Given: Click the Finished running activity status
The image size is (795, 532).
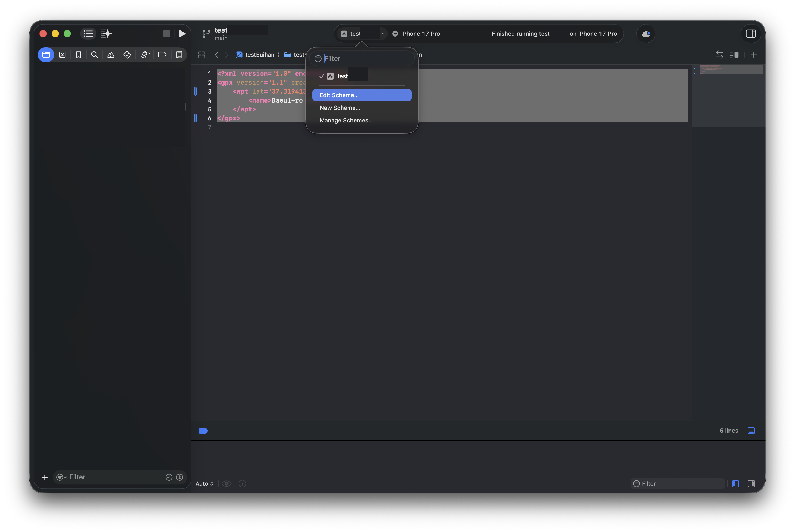Looking at the screenshot, I should pyautogui.click(x=554, y=34).
